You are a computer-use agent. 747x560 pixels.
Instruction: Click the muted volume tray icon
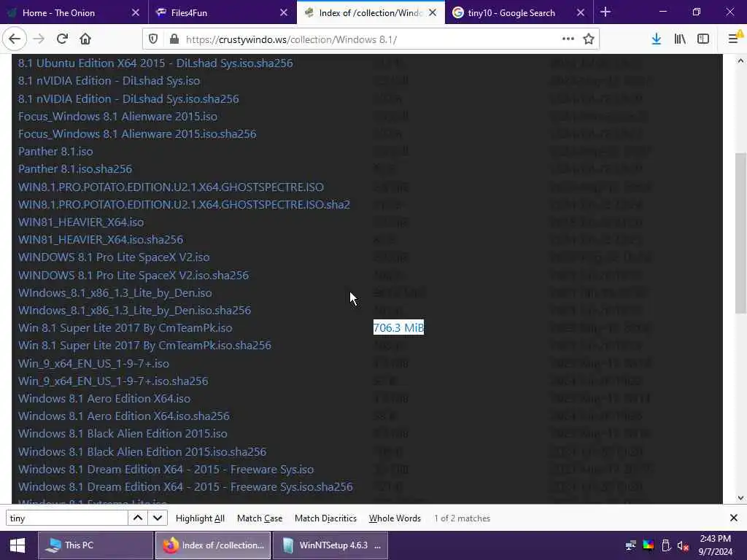coord(683,545)
